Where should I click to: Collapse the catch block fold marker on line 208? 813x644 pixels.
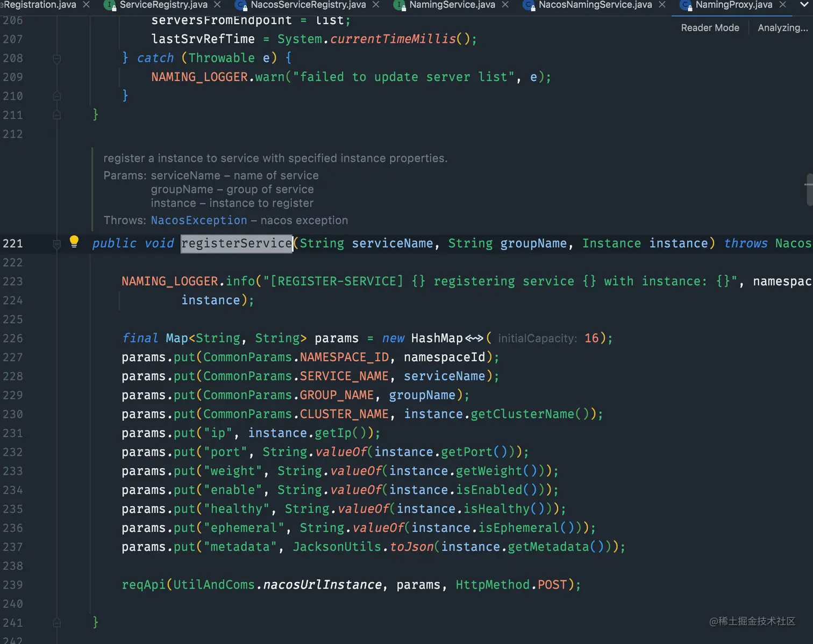click(x=57, y=58)
